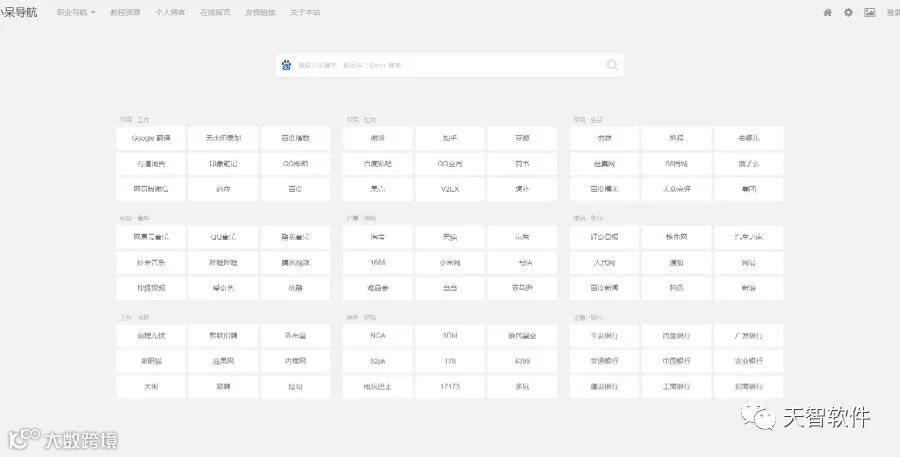This screenshot has height=457, width=900.
Task: Open the 亚马逊 link
Action: [x=522, y=288]
